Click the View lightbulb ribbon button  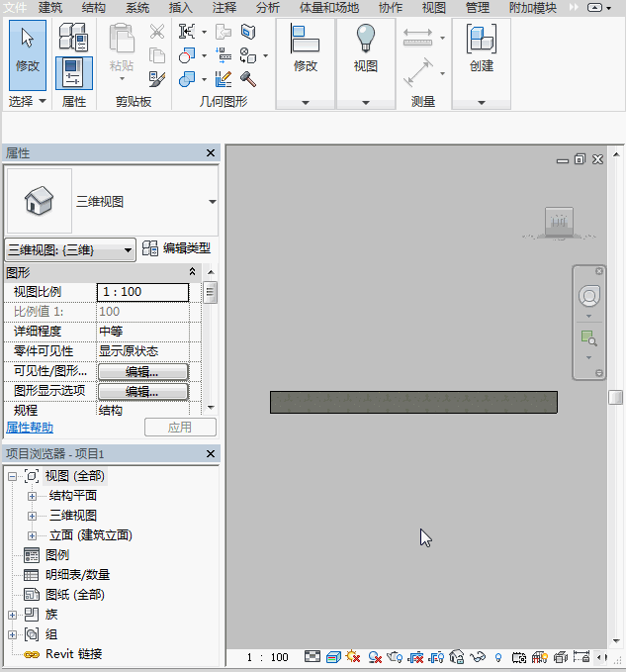[366, 48]
